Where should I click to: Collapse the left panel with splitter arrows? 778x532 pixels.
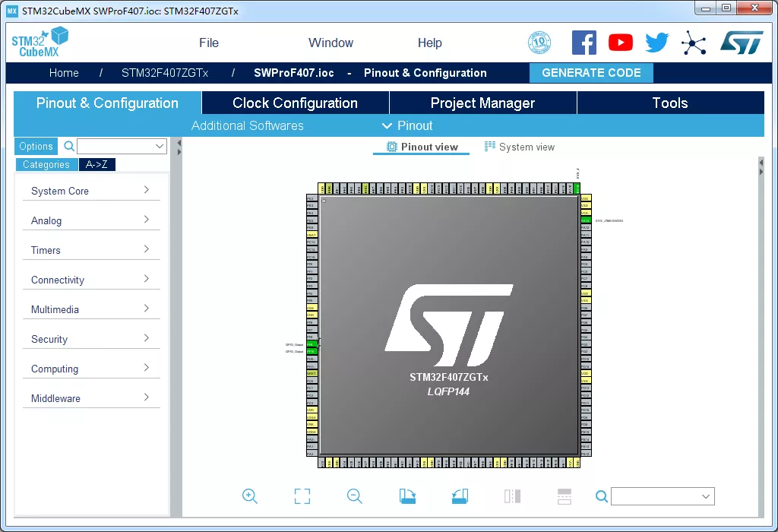[179, 147]
